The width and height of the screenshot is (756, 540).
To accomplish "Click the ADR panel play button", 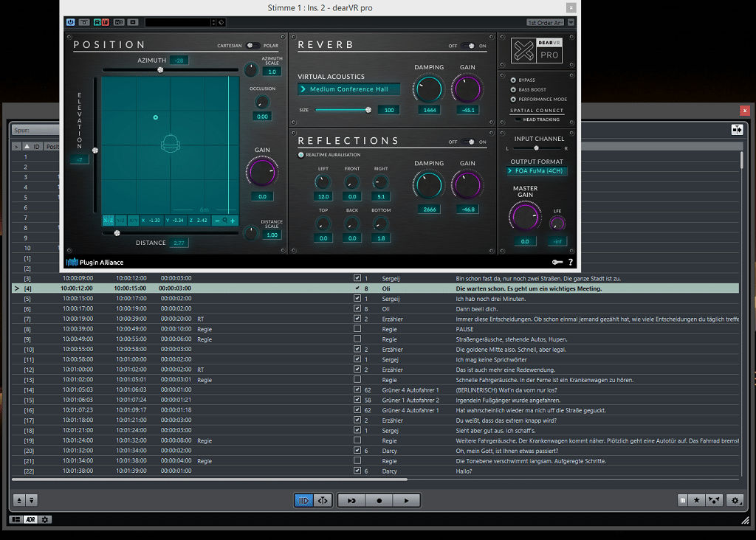I will [407, 500].
